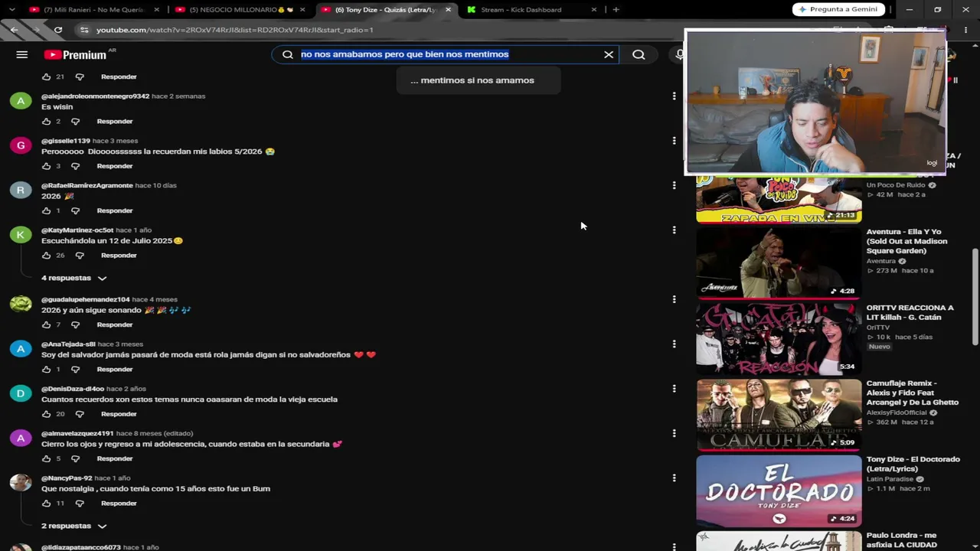Switch to the Mili Ranieri browser tab
Image resolution: width=980 pixels, height=551 pixels.
(93, 10)
